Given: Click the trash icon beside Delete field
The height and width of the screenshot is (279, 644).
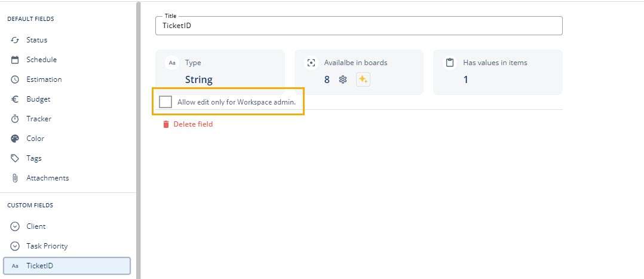Looking at the screenshot, I should (166, 124).
